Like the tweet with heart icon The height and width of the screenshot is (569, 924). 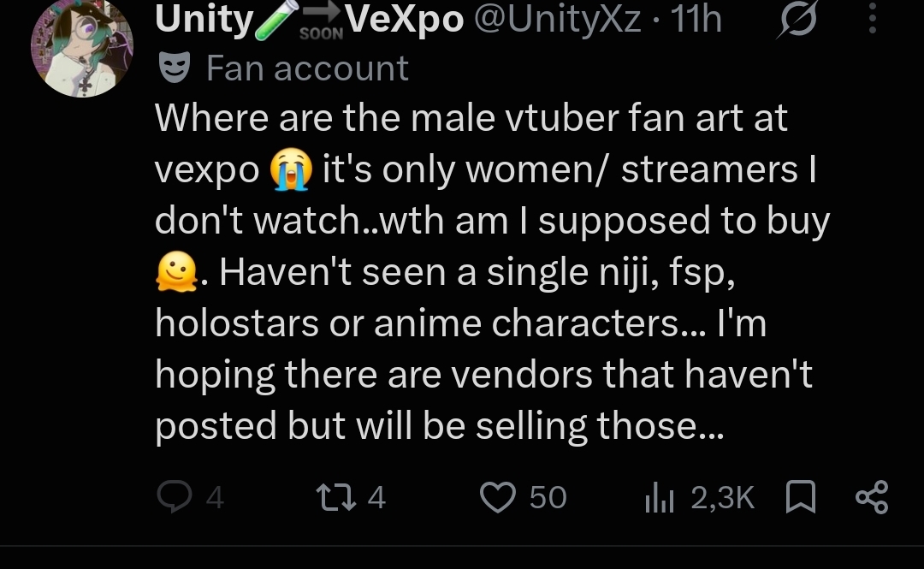pos(497,497)
